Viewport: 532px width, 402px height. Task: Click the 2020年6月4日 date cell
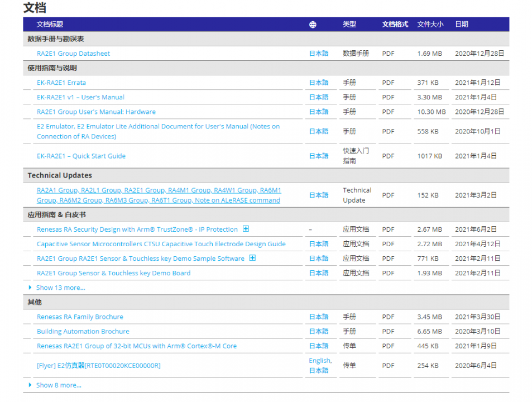(x=476, y=365)
